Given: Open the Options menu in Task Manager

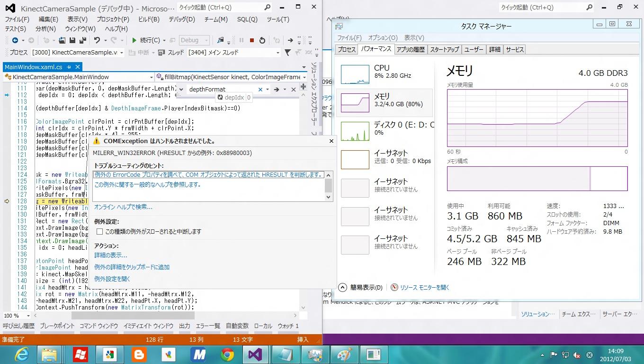Looking at the screenshot, I should [383, 38].
